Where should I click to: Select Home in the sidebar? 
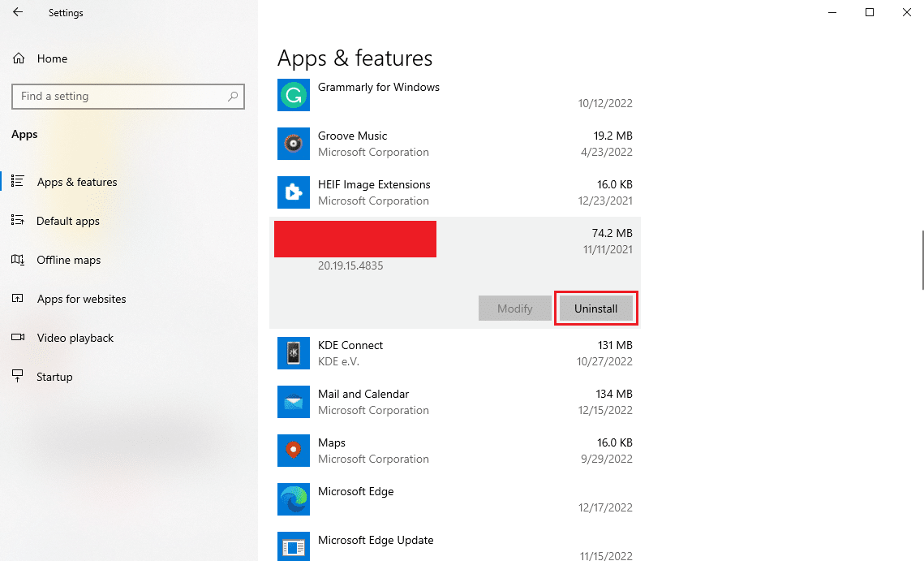pos(52,58)
